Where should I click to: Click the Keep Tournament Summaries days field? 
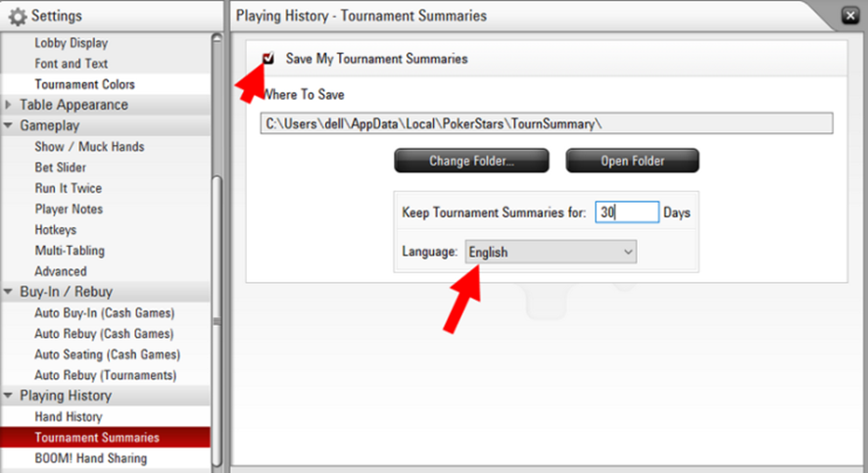627,213
